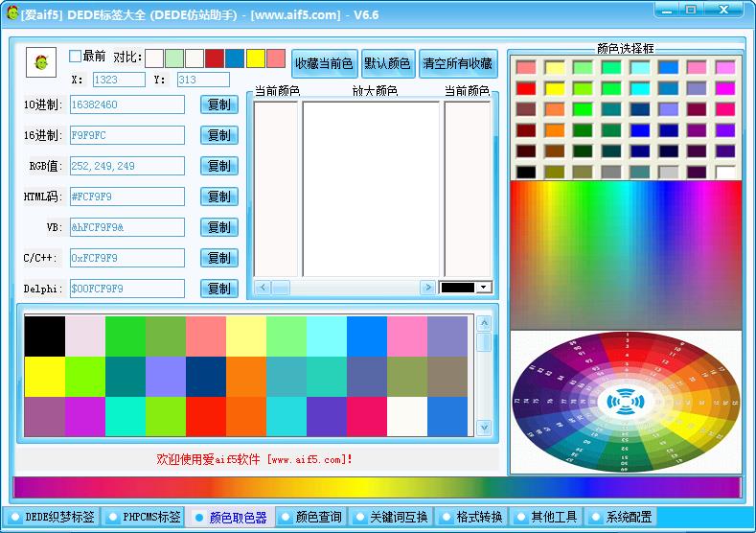Pick pure red swatch in 颜色选择框 grid
The width and height of the screenshot is (756, 533).
[526, 89]
